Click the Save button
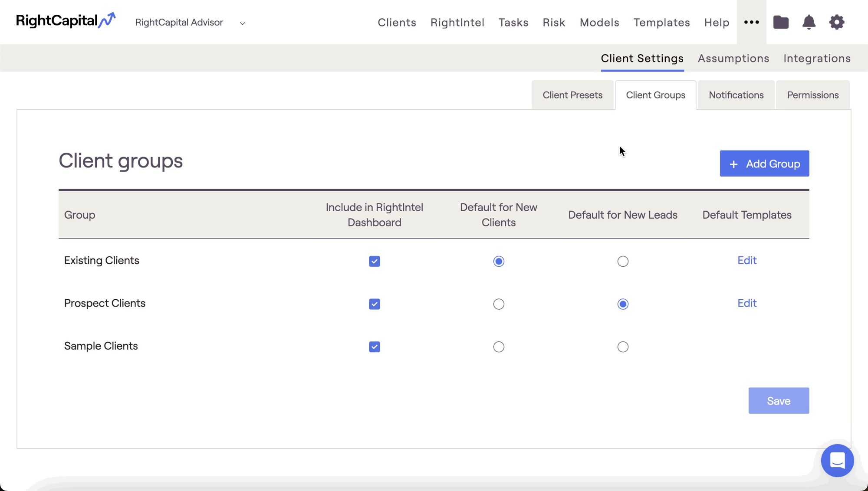Screen dimensions: 868x491 (779, 400)
